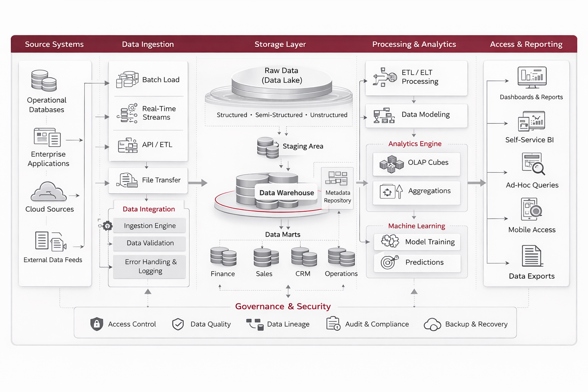Click the Batch Load icon

[127, 80]
